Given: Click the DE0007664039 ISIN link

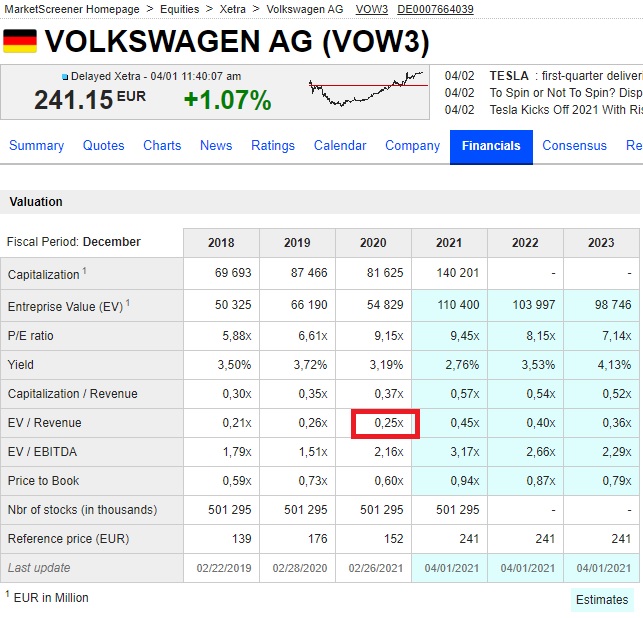Looking at the screenshot, I should coord(435,9).
